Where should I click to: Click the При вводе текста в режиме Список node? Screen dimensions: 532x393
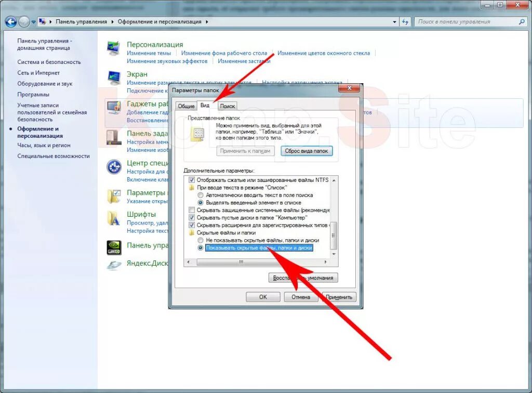coord(242,188)
